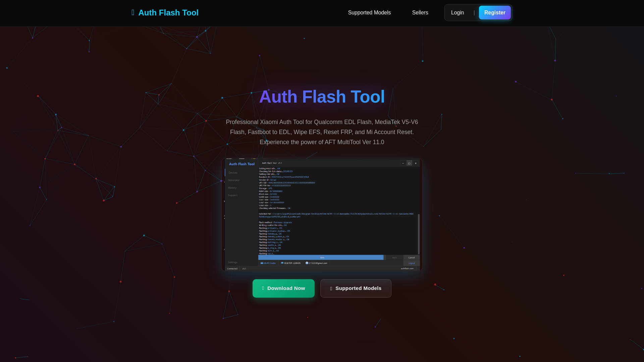Click the green Download Now button
The width and height of the screenshot is (644, 362).
(x=283, y=288)
